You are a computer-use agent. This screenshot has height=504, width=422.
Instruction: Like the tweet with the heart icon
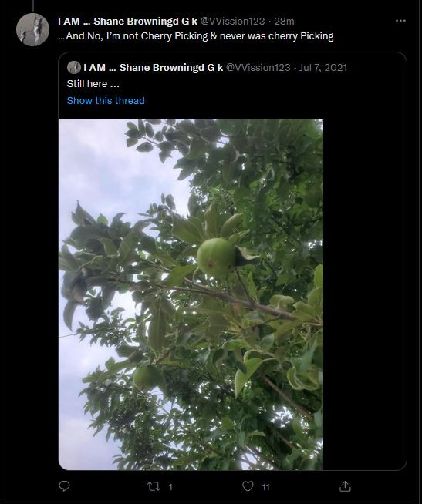coord(248,486)
